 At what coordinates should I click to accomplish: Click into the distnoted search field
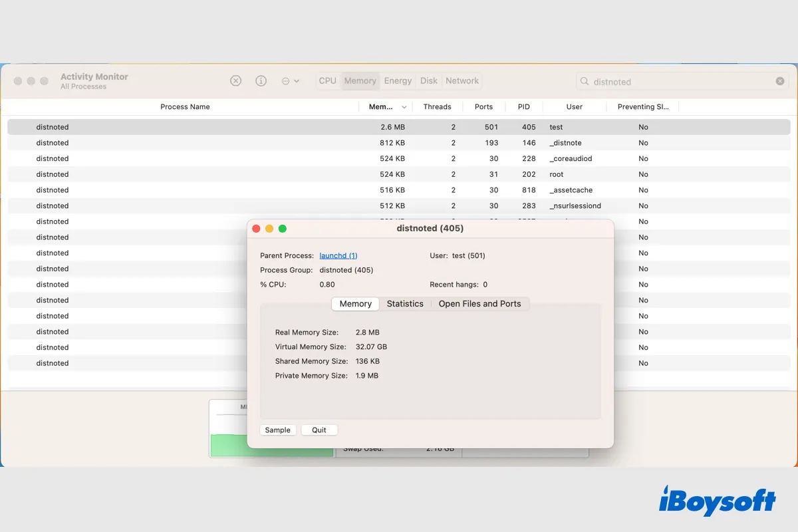tap(678, 82)
